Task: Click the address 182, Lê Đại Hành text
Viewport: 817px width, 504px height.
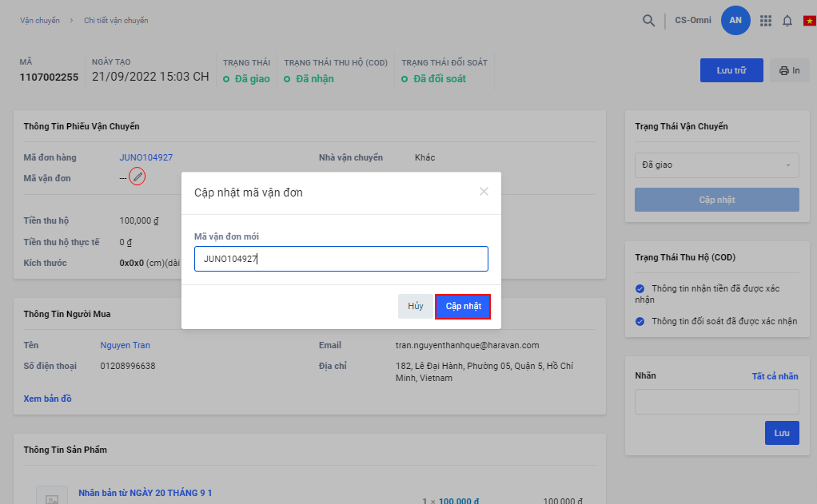Action: click(x=484, y=371)
